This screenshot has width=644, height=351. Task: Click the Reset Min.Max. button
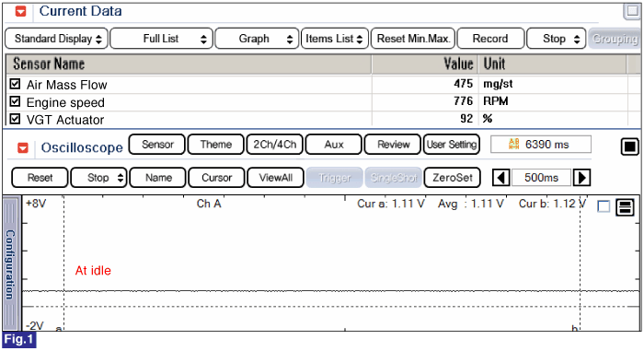pyautogui.click(x=413, y=39)
